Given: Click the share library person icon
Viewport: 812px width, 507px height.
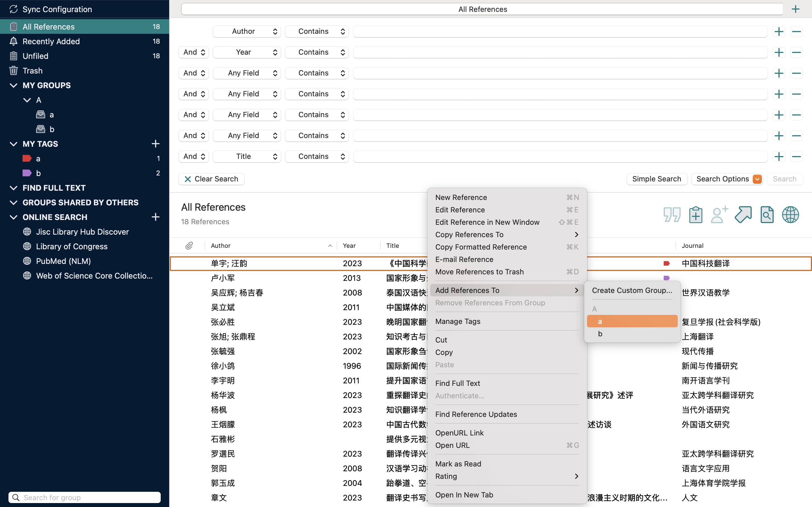Looking at the screenshot, I should click(719, 215).
